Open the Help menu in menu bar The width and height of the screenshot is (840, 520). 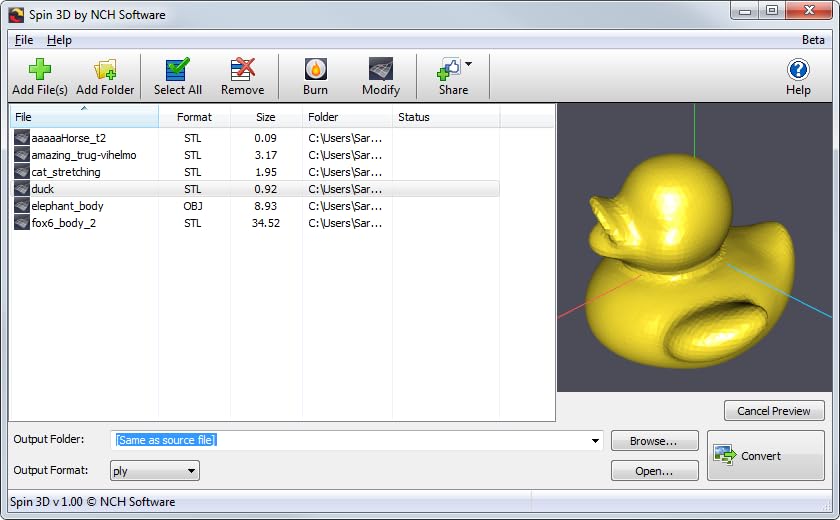point(59,40)
